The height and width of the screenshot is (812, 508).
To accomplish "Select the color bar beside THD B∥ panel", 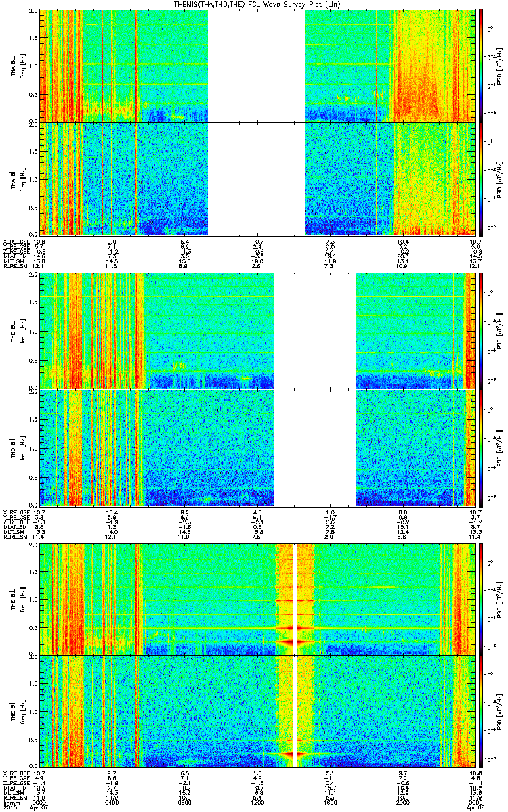I will click(481, 449).
